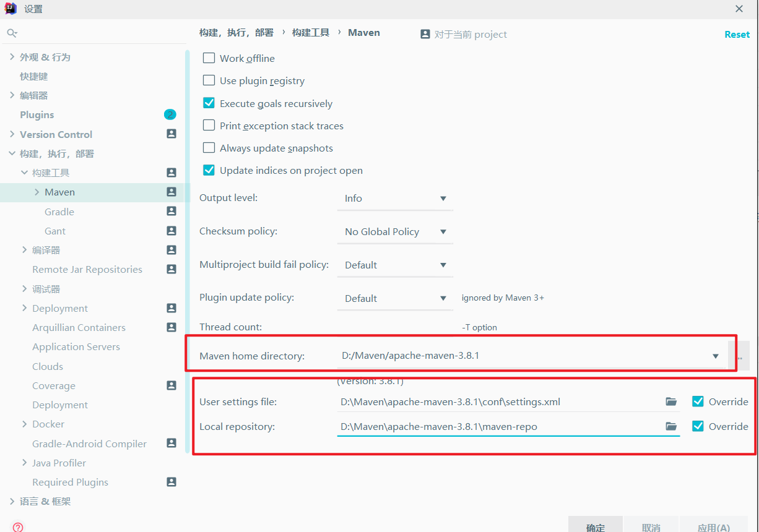The width and height of the screenshot is (759, 532).
Task: Expand the 外观 & 行为 section
Action: (12, 57)
